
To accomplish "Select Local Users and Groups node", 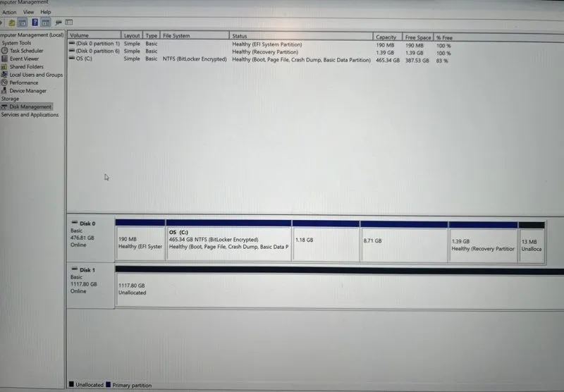I will [x=36, y=75].
